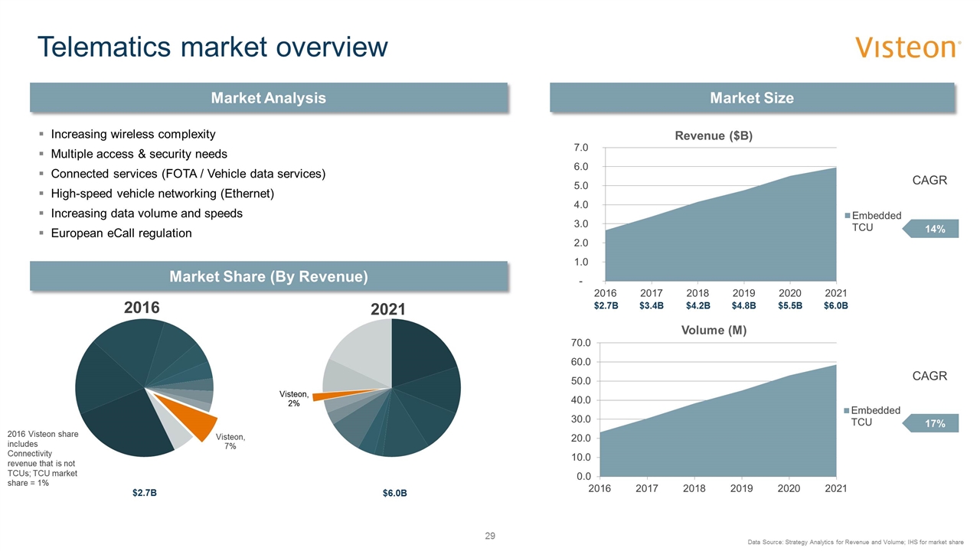Click the Connected services (FOTA) bullet
This screenshot has width=980, height=551.
point(188,174)
